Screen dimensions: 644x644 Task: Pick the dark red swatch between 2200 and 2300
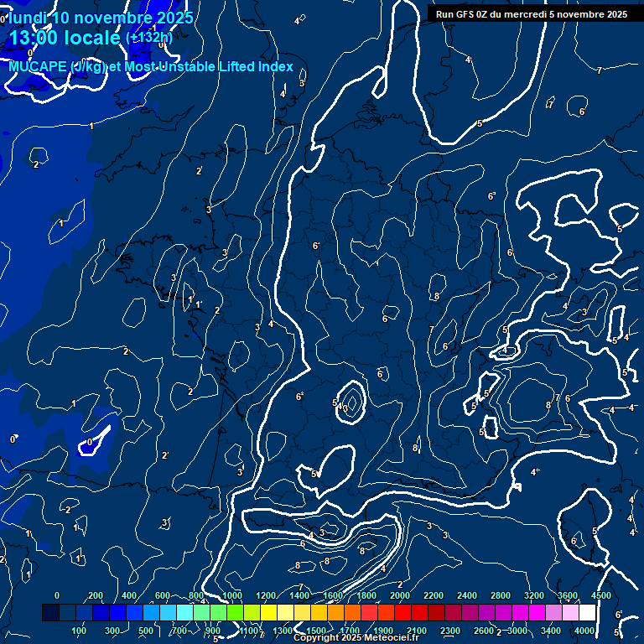[x=437, y=612]
